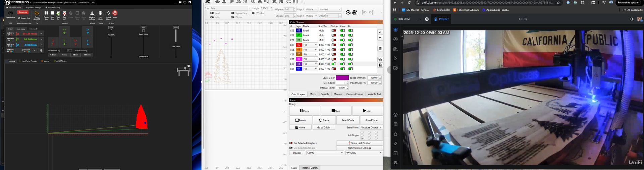
Task: Delete layer using trash icon in Cuts panel
Action: pyautogui.click(x=380, y=49)
